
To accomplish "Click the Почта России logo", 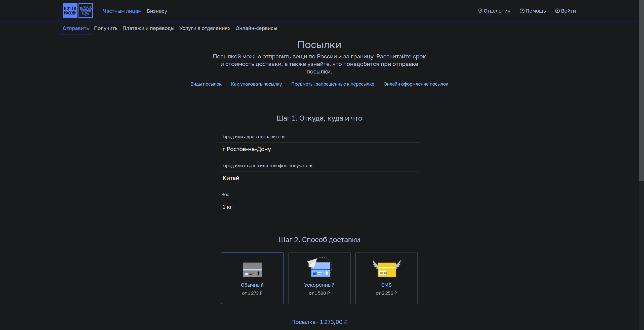I will pyautogui.click(x=70, y=11).
